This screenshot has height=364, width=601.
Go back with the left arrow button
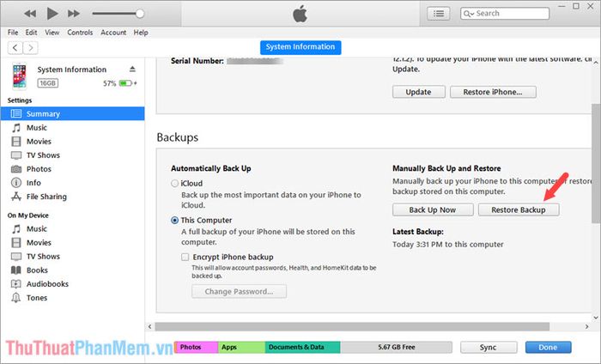point(15,48)
